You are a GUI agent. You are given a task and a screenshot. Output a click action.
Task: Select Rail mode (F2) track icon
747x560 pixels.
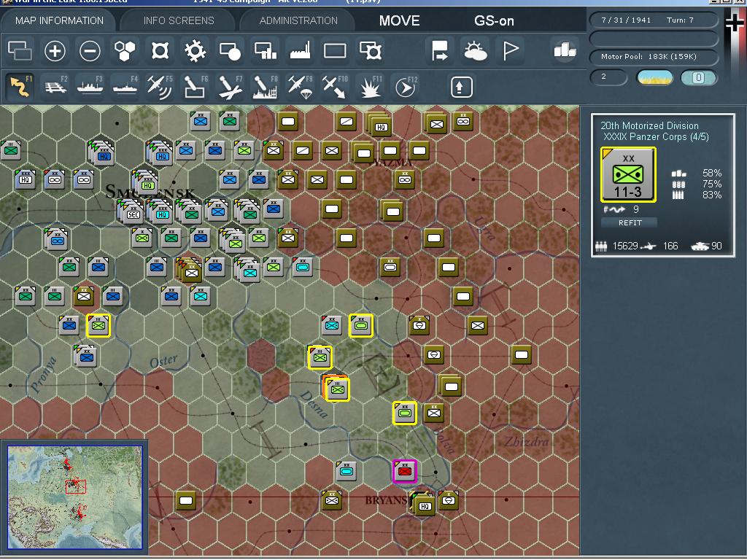point(55,87)
